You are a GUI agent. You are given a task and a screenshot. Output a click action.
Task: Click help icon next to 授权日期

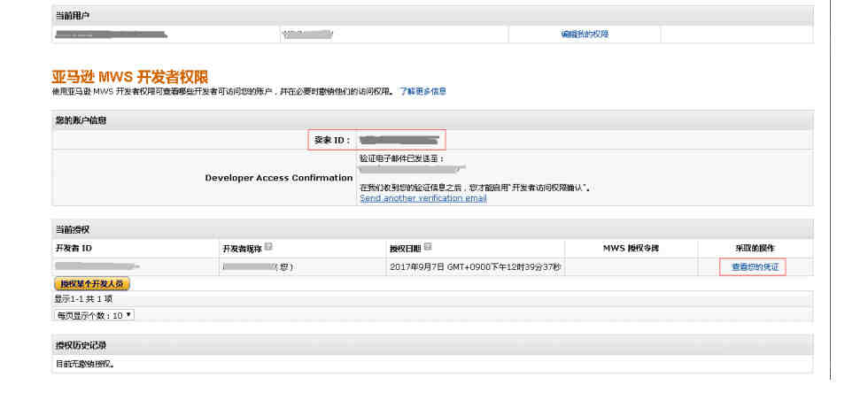coord(427,246)
